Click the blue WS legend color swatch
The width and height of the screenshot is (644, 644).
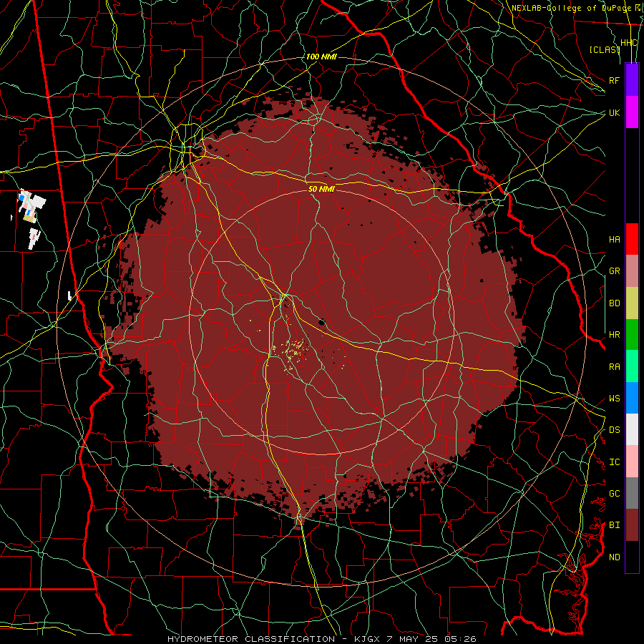click(x=632, y=398)
